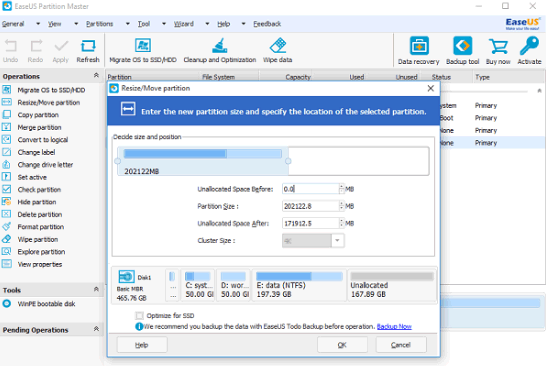Select Wipe partition in sidebar
The height and width of the screenshot is (366, 546).
[x=38, y=239]
